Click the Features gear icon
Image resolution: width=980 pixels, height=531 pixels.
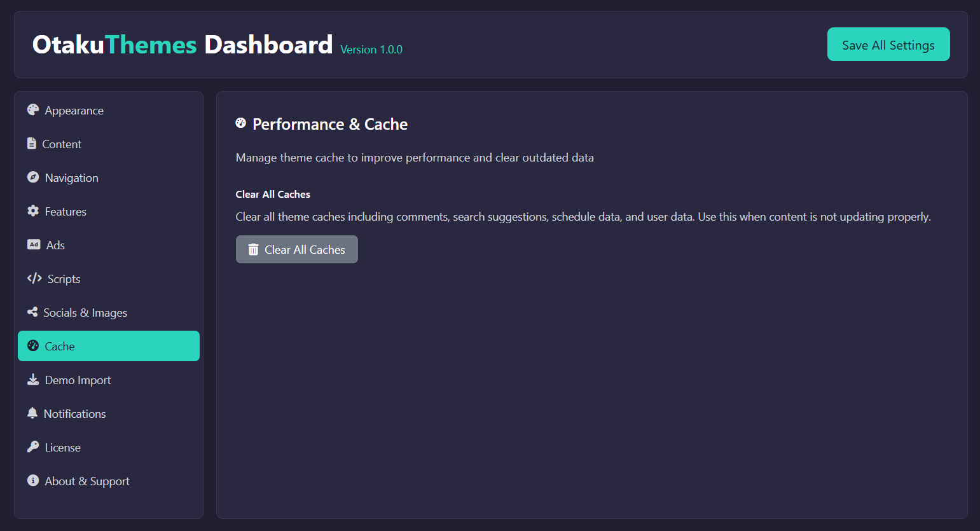pyautogui.click(x=32, y=210)
